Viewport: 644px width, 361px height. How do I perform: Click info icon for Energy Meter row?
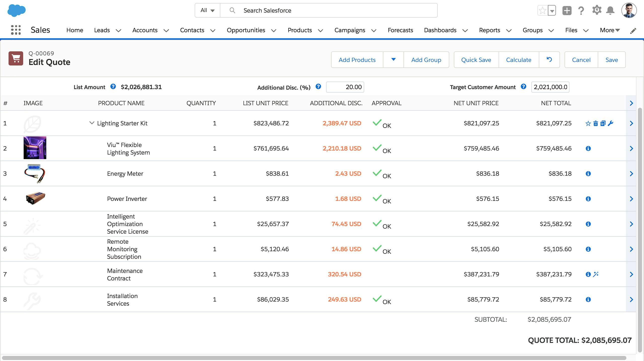coord(588,174)
